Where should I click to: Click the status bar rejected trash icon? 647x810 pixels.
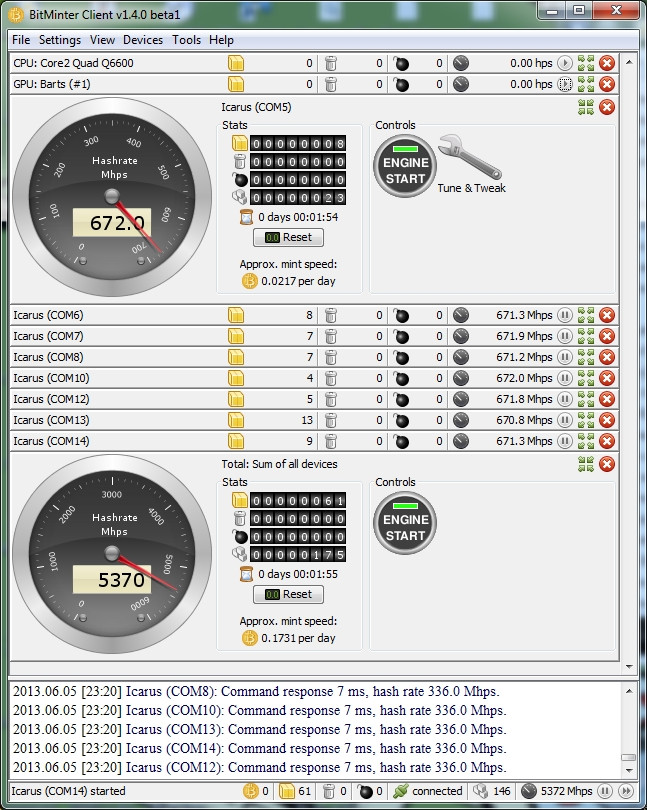click(x=329, y=791)
